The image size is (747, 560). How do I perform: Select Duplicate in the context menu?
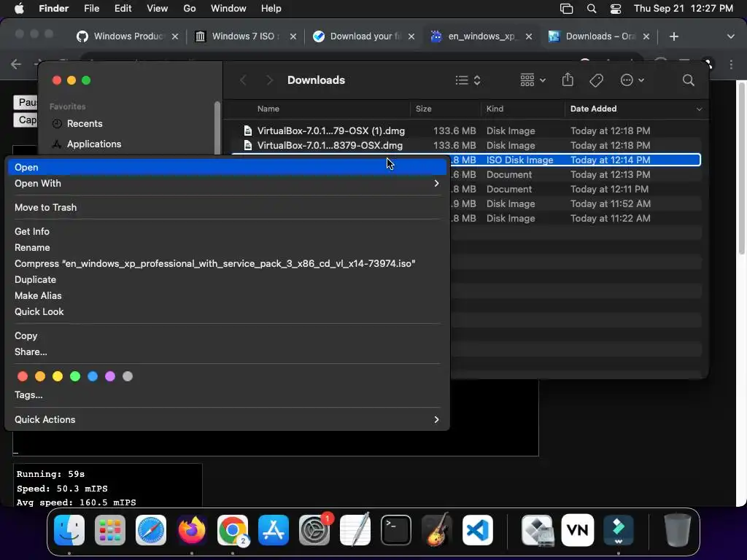[228, 279]
